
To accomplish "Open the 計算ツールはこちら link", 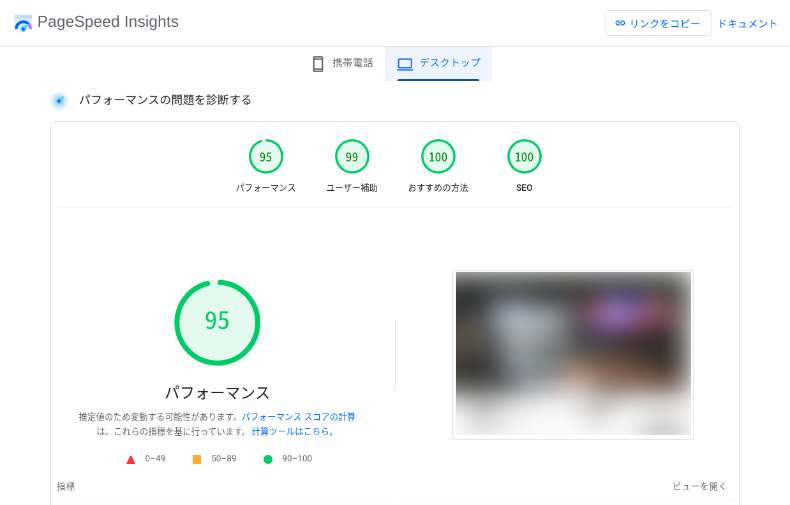I will 293,431.
